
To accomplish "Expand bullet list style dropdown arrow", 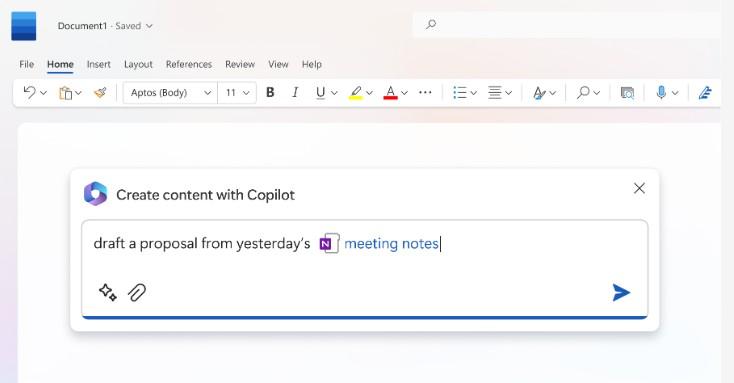I will click(x=474, y=93).
